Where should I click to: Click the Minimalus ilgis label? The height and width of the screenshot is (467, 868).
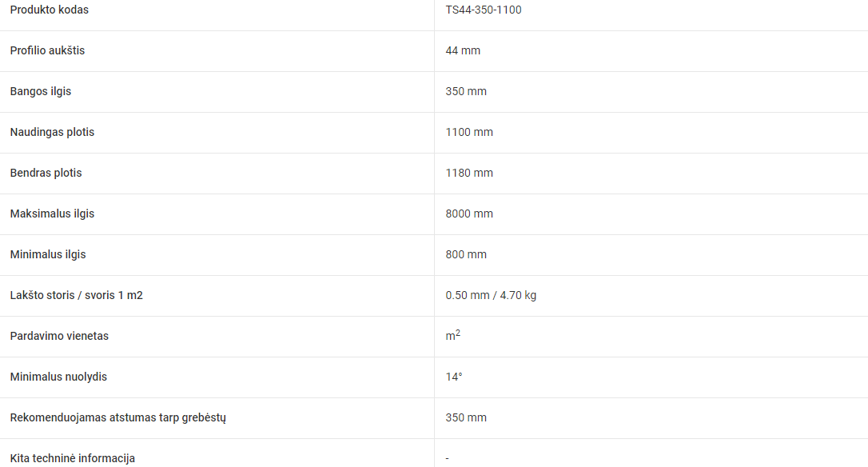point(48,254)
